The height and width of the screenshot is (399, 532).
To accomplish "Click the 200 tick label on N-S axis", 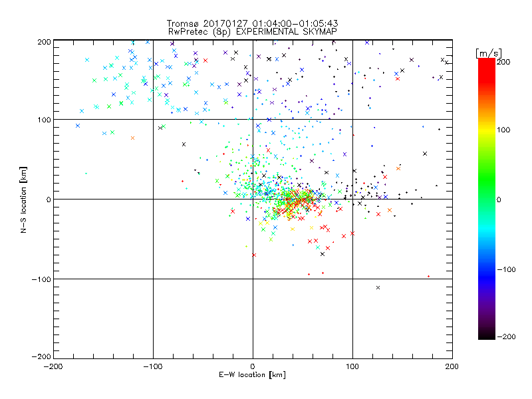I will click(44, 42).
